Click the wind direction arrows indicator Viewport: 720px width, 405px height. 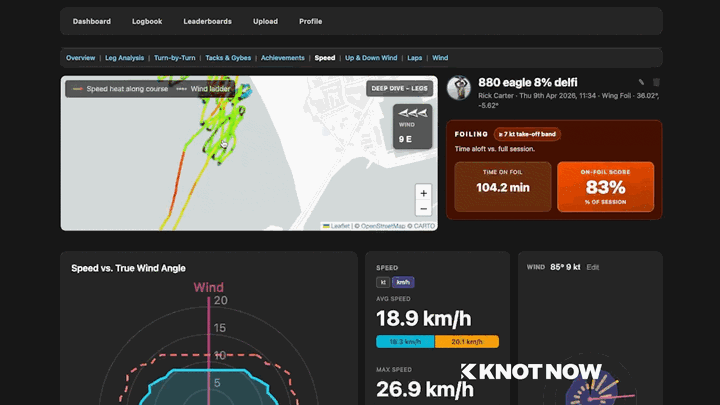click(x=412, y=113)
